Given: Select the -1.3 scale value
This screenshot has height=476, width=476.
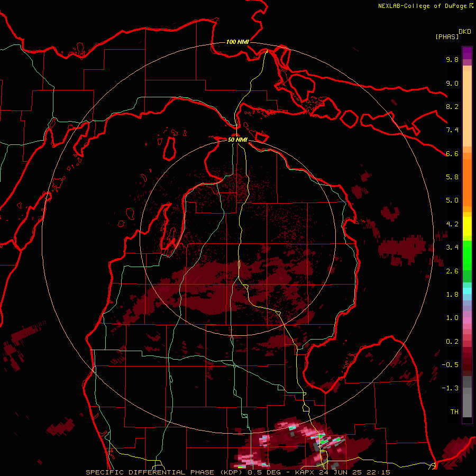Looking at the screenshot, I should point(450,388).
